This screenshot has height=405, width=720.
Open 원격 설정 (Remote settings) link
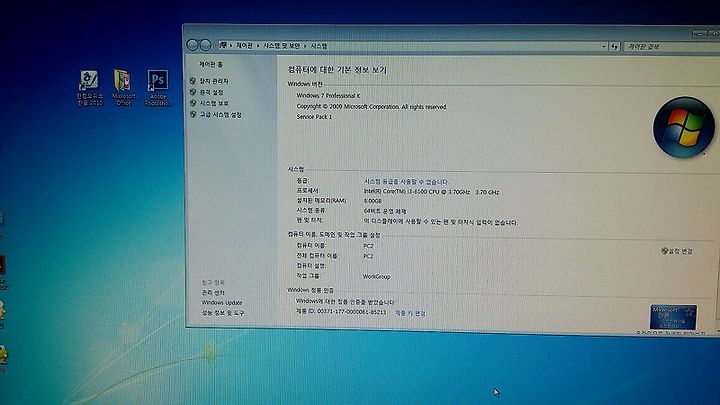[x=211, y=92]
